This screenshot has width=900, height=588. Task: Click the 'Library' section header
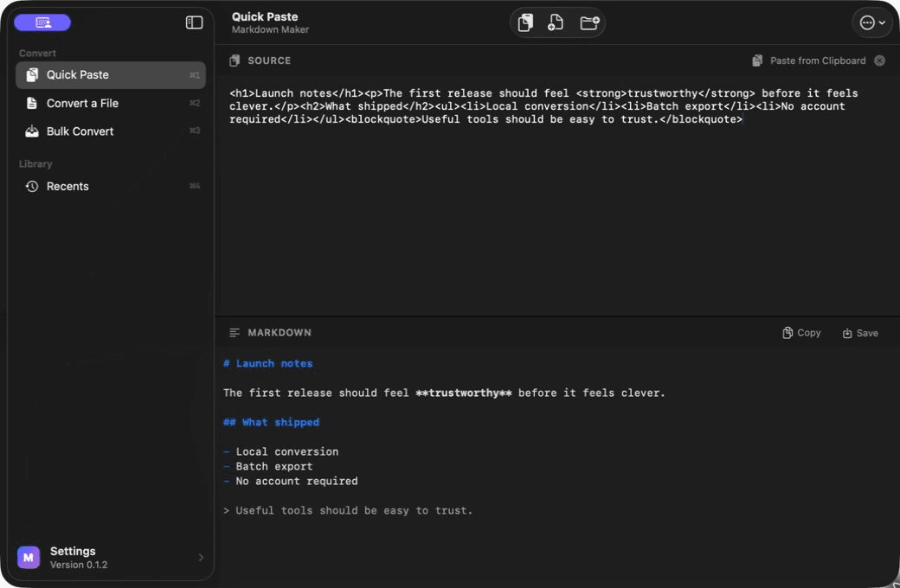[x=35, y=164]
